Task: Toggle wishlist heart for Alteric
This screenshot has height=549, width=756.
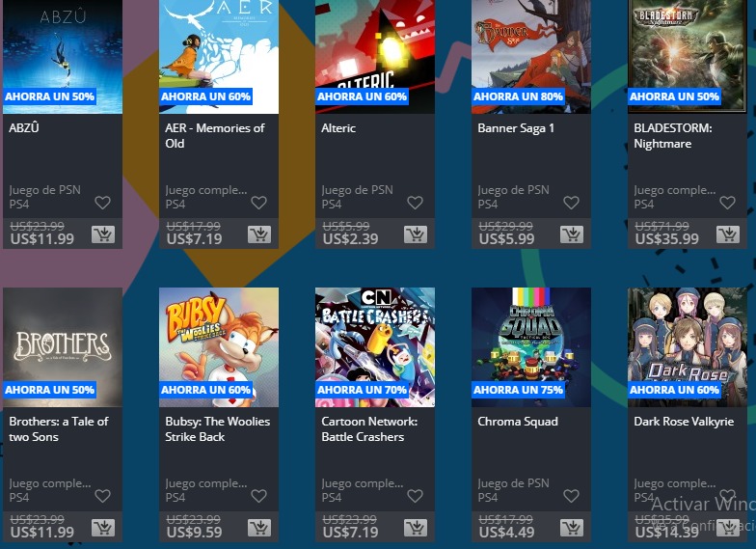Action: coord(415,203)
